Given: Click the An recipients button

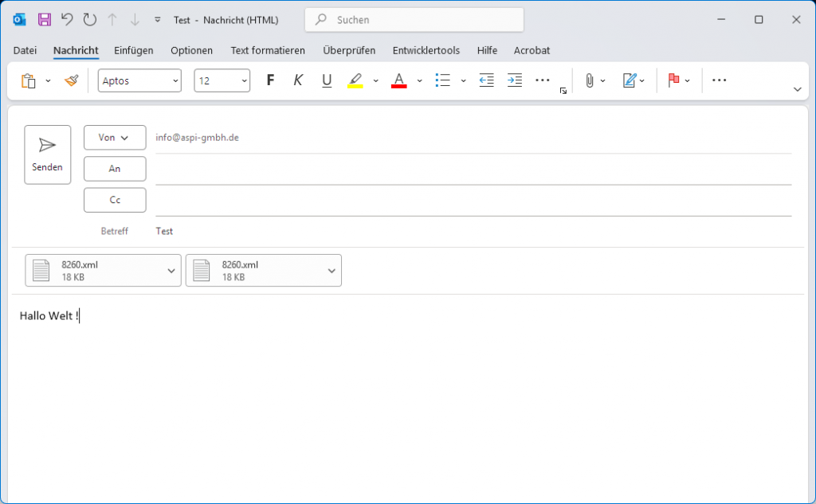Looking at the screenshot, I should click(115, 169).
